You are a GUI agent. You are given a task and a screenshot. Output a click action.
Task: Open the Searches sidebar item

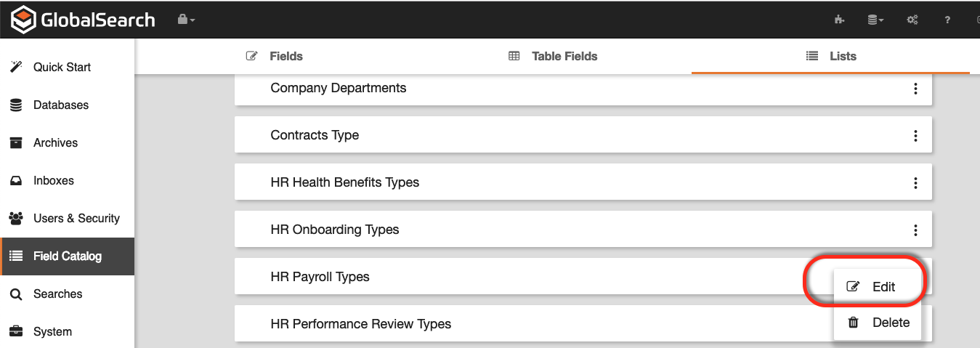pos(57,294)
